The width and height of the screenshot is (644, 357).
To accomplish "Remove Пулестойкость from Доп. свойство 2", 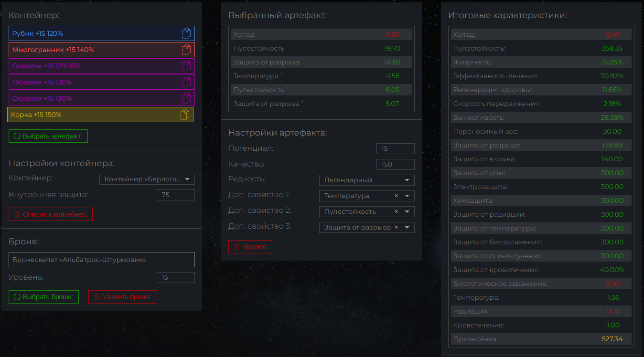I will 396,211.
